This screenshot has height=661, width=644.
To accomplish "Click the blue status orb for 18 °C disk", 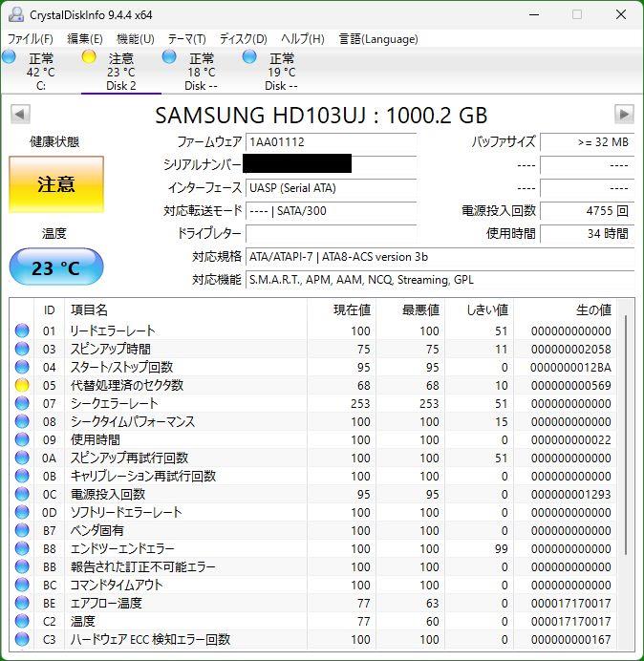I will coord(169,56).
